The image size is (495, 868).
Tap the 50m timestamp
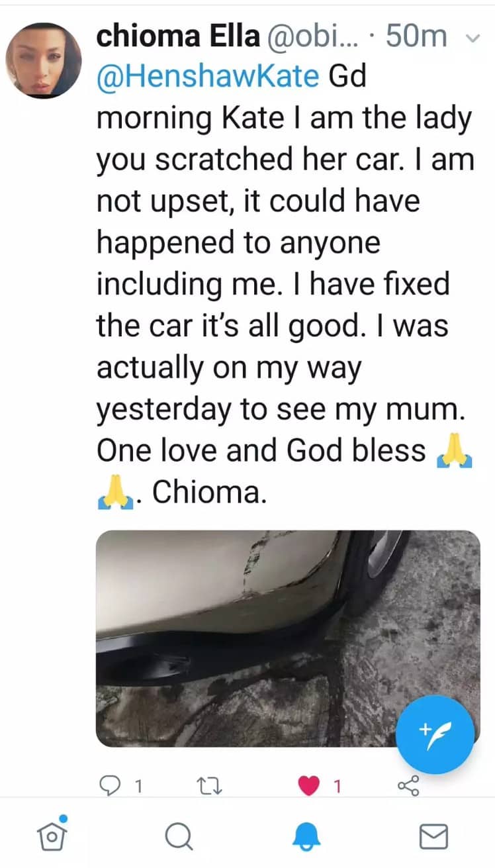[x=416, y=36]
